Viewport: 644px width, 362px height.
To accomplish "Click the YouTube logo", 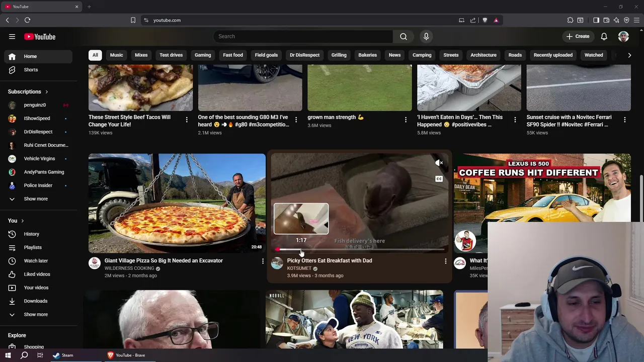I will (x=40, y=37).
